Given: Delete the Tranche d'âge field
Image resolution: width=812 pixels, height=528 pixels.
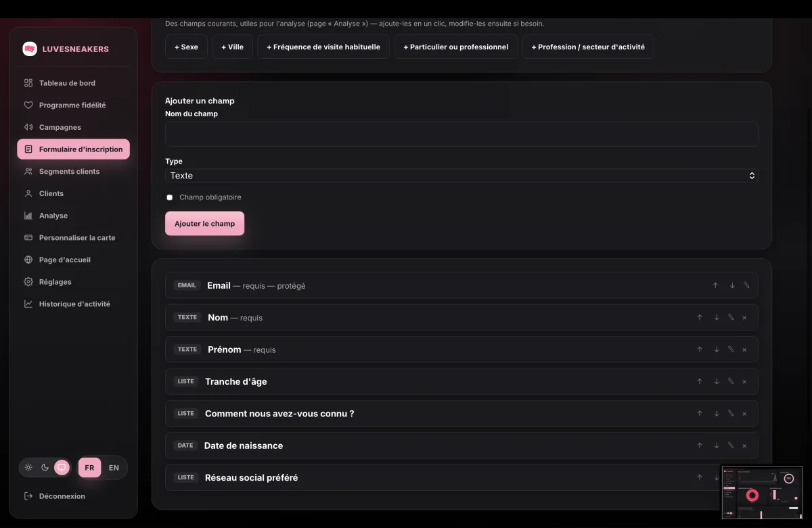Looking at the screenshot, I should click(744, 381).
